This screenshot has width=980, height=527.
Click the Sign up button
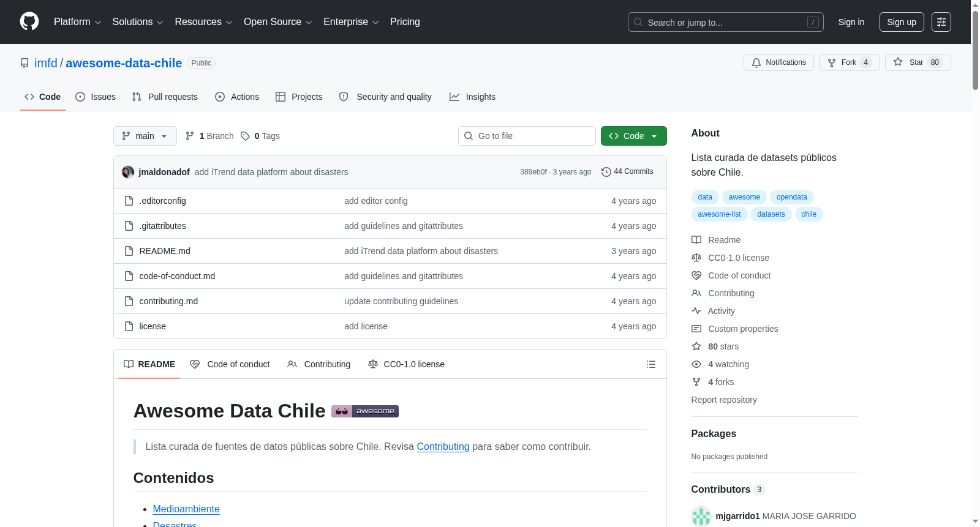pos(902,22)
